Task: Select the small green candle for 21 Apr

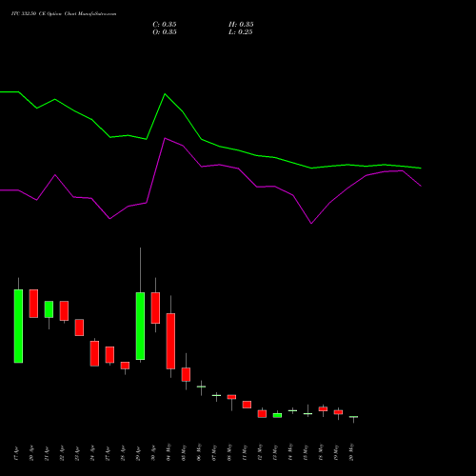Action: tap(49, 309)
